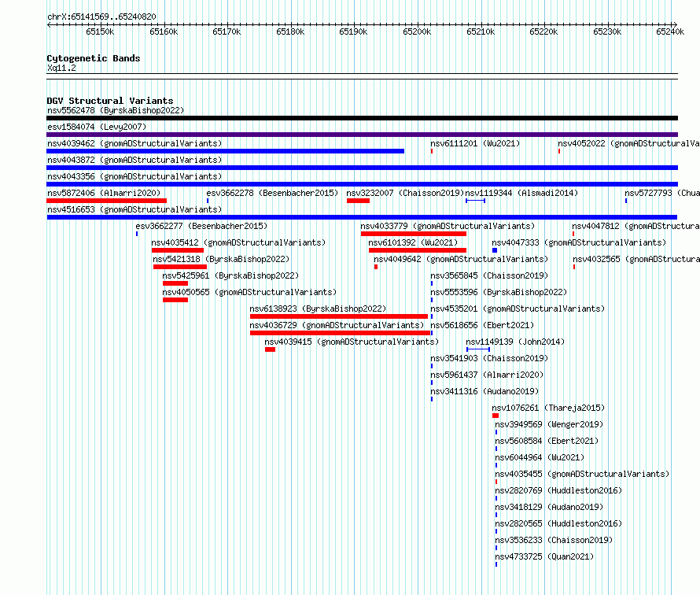700x595 pixels.
Task: Open the nsv6044964 (Wu2021) label
Action: pos(540,457)
